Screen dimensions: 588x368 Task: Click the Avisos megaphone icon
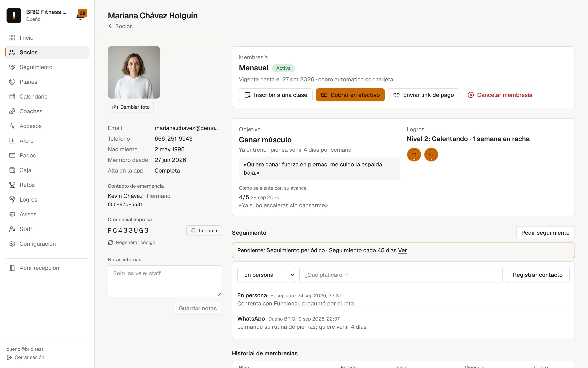12,214
